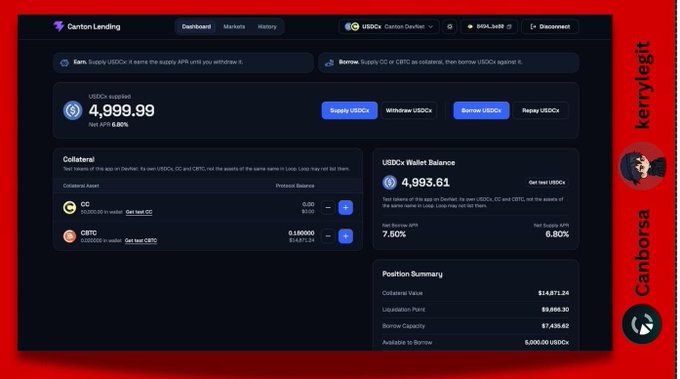The image size is (680, 379).
Task: Click the Borrow Capacity $7,435.62 amount
Action: (x=555, y=326)
